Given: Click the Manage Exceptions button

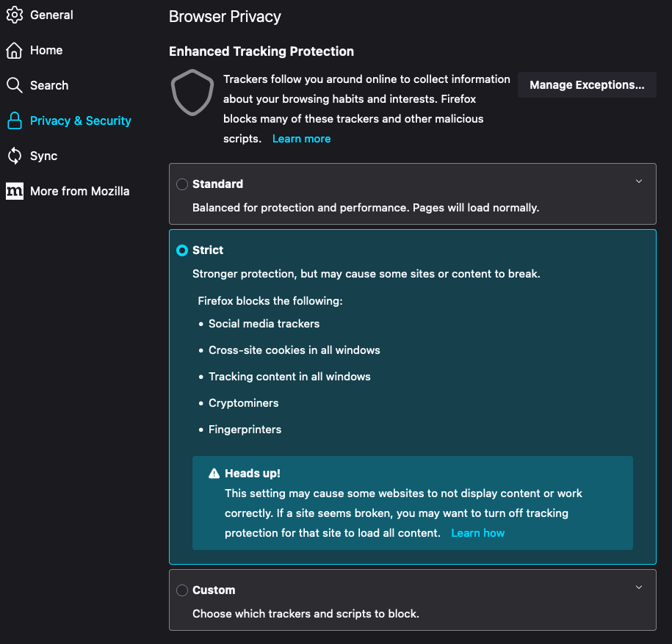Looking at the screenshot, I should click(587, 85).
